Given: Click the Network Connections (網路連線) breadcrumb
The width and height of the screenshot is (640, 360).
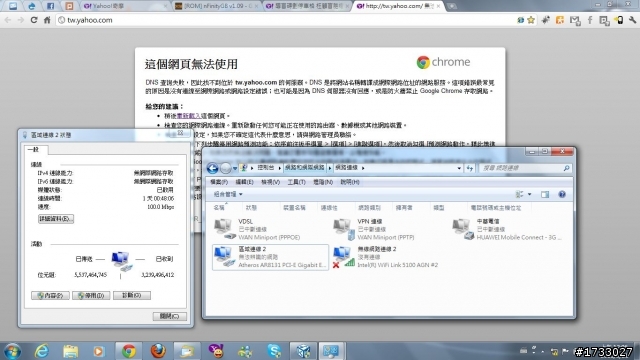Looking at the screenshot, I should 347,168.
